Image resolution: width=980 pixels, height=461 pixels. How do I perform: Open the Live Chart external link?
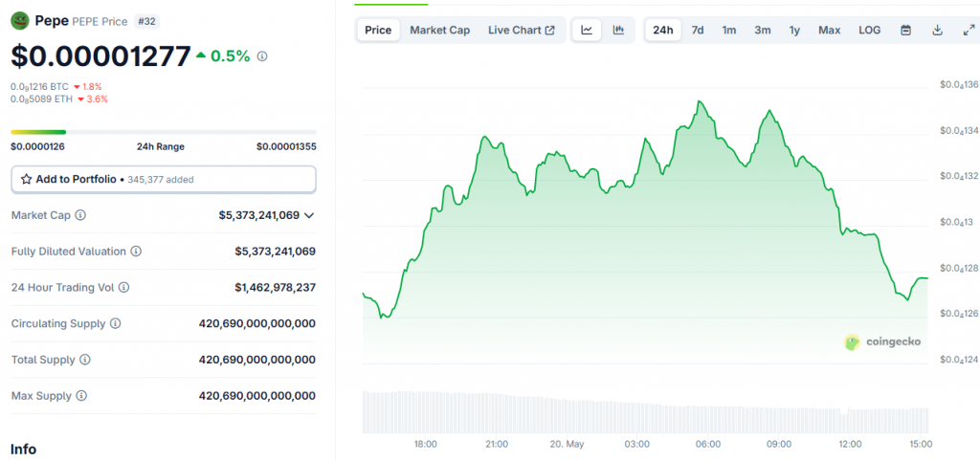[x=522, y=30]
